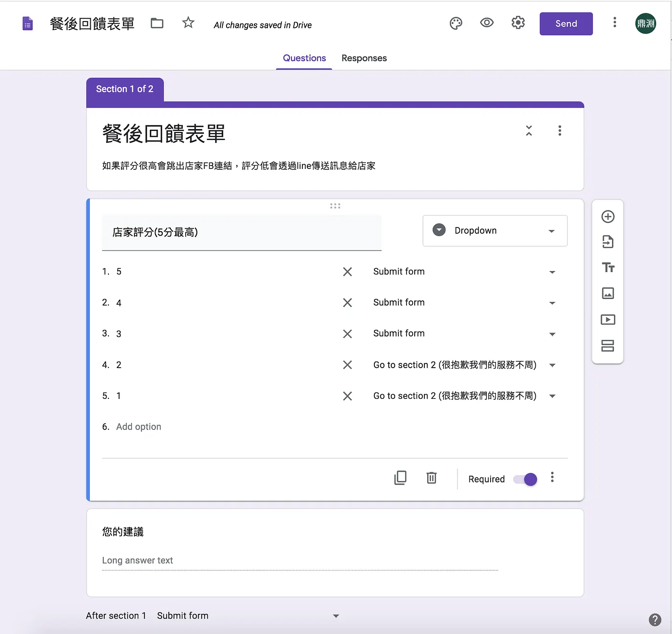Image resolution: width=672 pixels, height=634 pixels.
Task: Toggle the Required switch off
Action: click(x=525, y=479)
